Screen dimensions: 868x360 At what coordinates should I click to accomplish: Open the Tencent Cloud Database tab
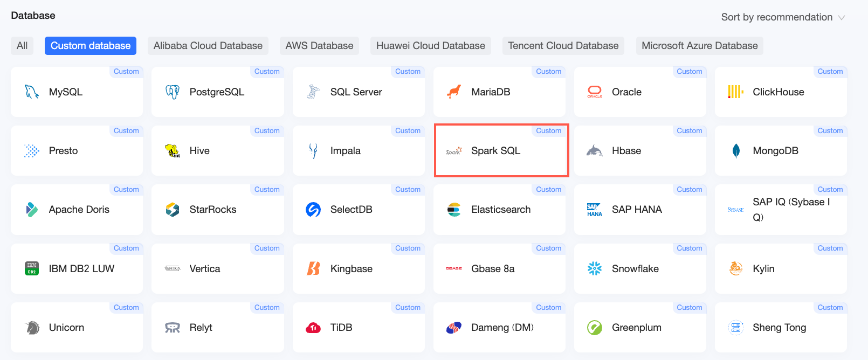563,46
